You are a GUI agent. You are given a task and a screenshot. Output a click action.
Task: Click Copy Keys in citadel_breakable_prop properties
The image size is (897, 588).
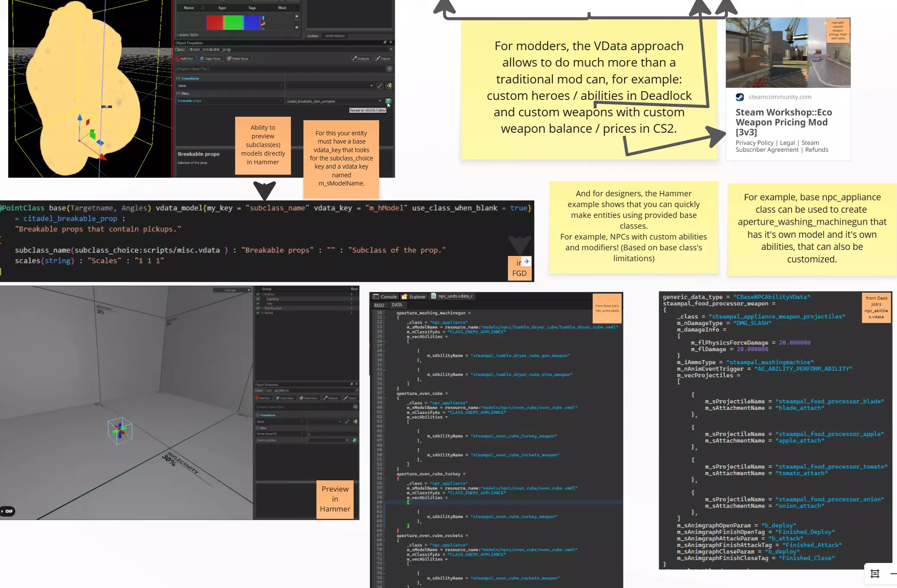click(x=211, y=58)
